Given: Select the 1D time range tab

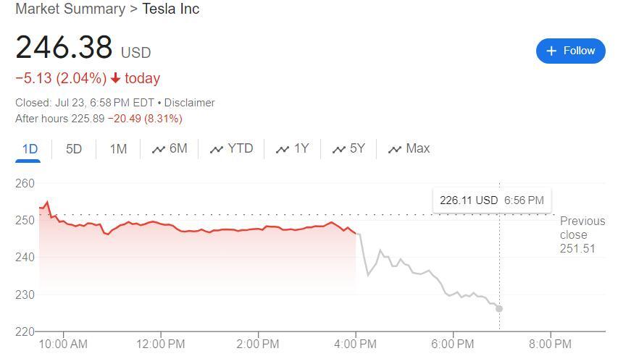Looking at the screenshot, I should pyautogui.click(x=30, y=149).
